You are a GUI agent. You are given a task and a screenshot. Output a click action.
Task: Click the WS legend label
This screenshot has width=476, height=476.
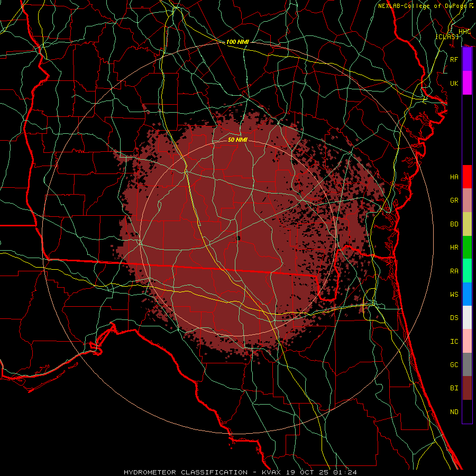click(x=454, y=295)
